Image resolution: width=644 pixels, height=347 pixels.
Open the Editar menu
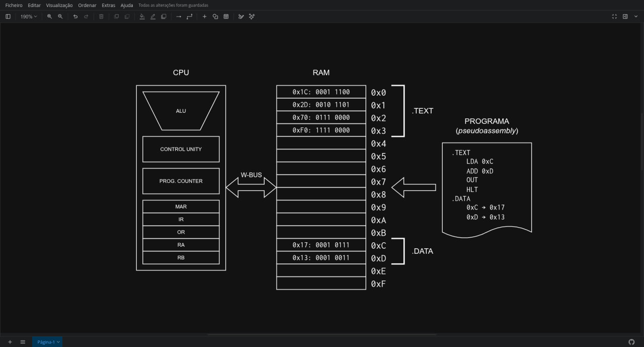pyautogui.click(x=34, y=5)
